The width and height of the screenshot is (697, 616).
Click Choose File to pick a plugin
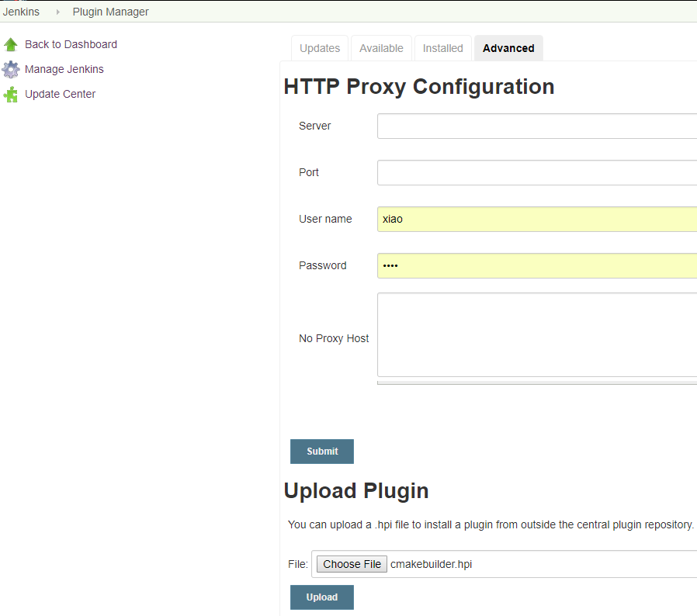click(352, 564)
